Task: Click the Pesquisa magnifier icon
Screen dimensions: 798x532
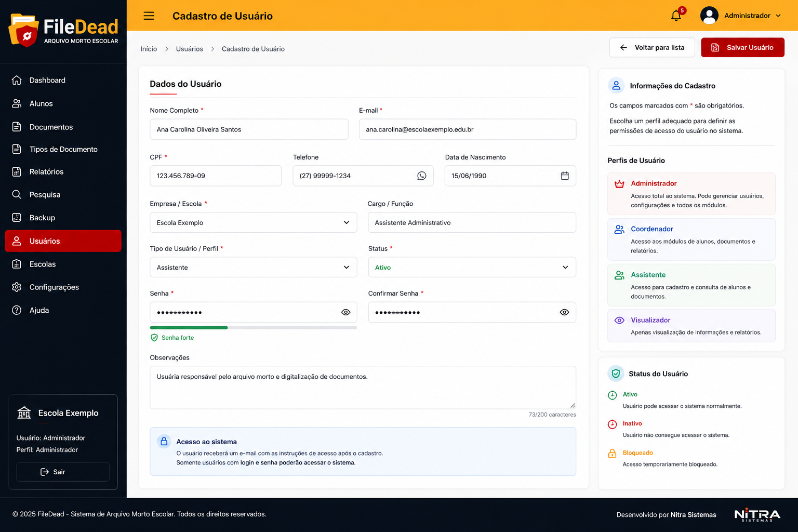Action: click(x=17, y=194)
